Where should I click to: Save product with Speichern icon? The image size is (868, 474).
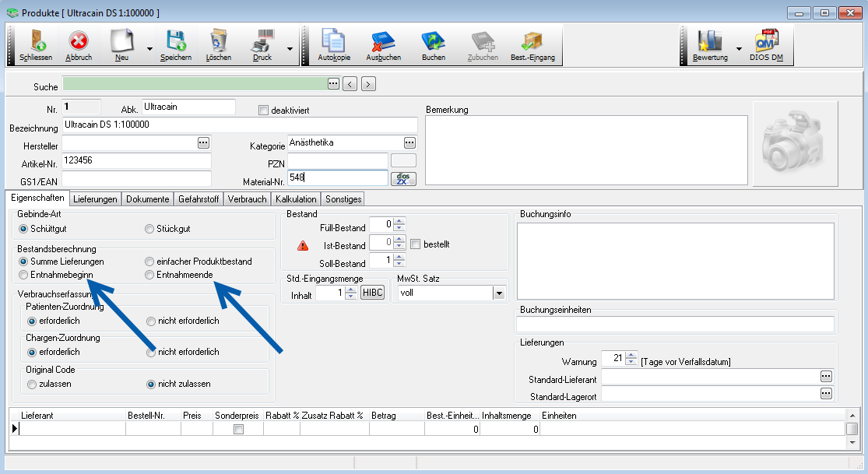(176, 41)
